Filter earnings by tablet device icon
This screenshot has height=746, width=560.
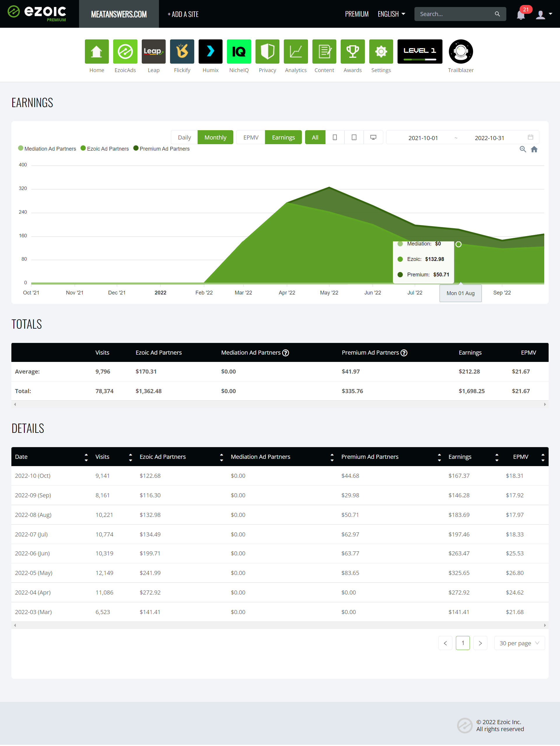click(x=354, y=137)
